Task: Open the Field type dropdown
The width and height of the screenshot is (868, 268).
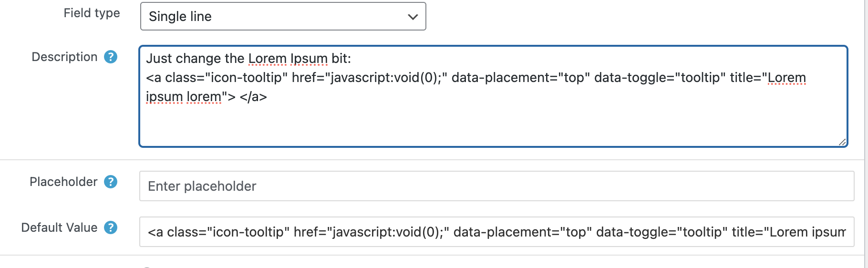Action: coord(283,16)
